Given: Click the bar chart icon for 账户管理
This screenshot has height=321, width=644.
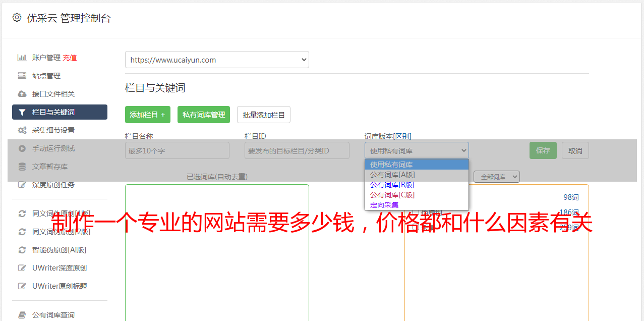Looking at the screenshot, I should (22, 58).
